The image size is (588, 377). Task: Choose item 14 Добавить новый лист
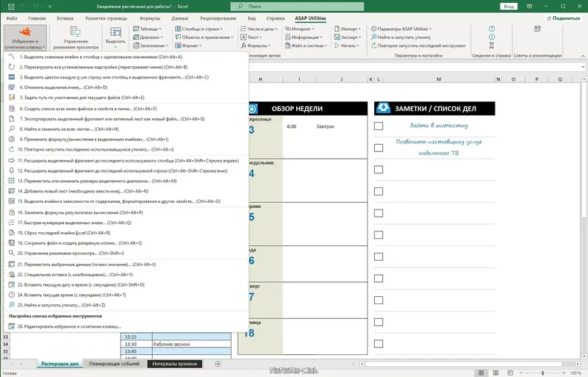click(126, 191)
